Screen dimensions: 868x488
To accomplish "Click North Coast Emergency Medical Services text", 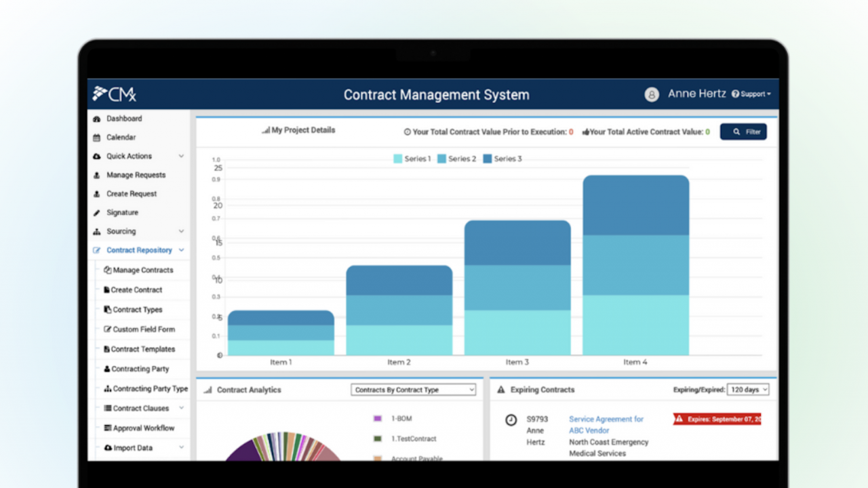I will point(609,448).
